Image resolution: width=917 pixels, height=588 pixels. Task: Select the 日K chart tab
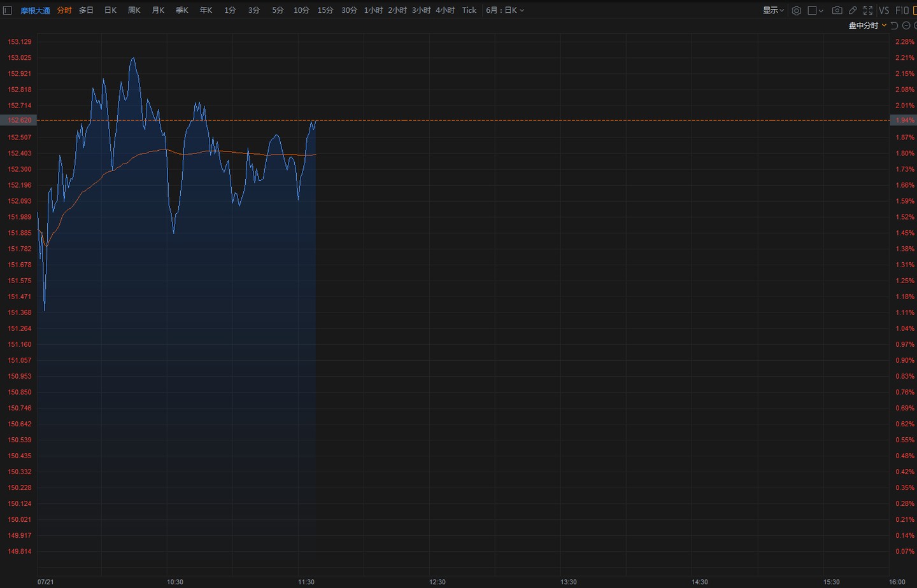click(110, 10)
